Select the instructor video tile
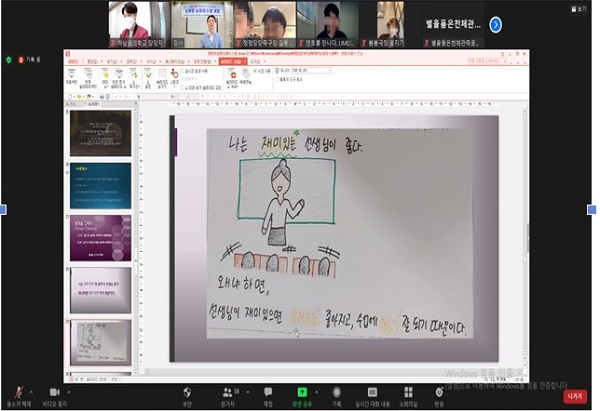This screenshot has width=600, height=411. pyautogui.click(x=202, y=24)
